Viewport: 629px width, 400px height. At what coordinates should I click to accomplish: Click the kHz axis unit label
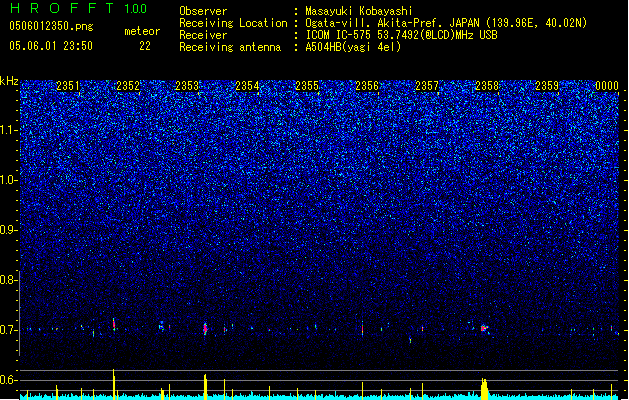[x=9, y=81]
